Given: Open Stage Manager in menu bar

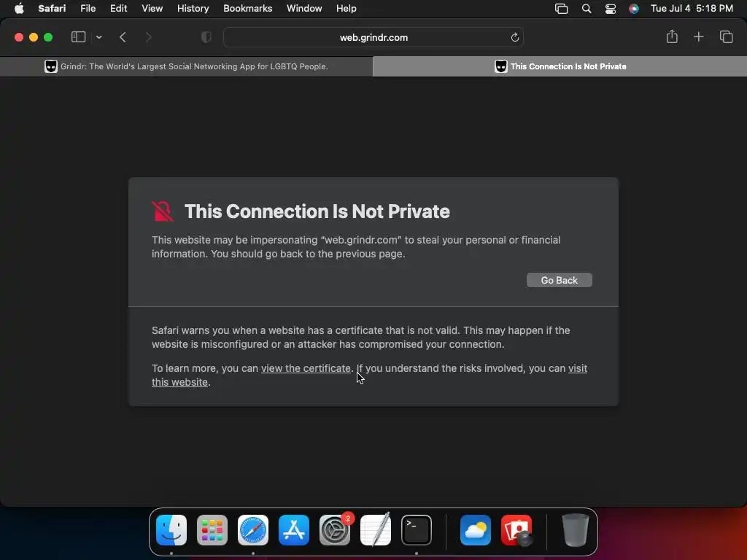Looking at the screenshot, I should click(x=561, y=9).
